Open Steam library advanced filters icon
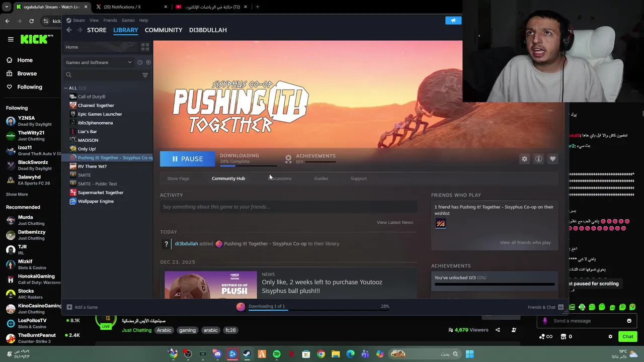Viewport: 644px width, 362px height. [x=145, y=75]
